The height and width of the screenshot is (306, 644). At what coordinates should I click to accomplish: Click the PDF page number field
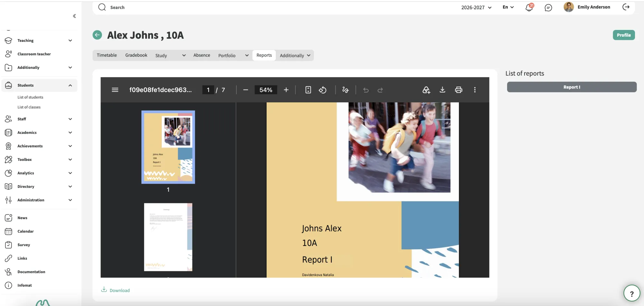coord(208,90)
